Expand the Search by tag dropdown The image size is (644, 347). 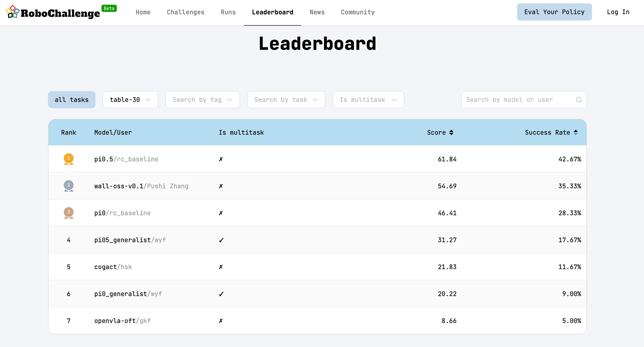click(203, 100)
